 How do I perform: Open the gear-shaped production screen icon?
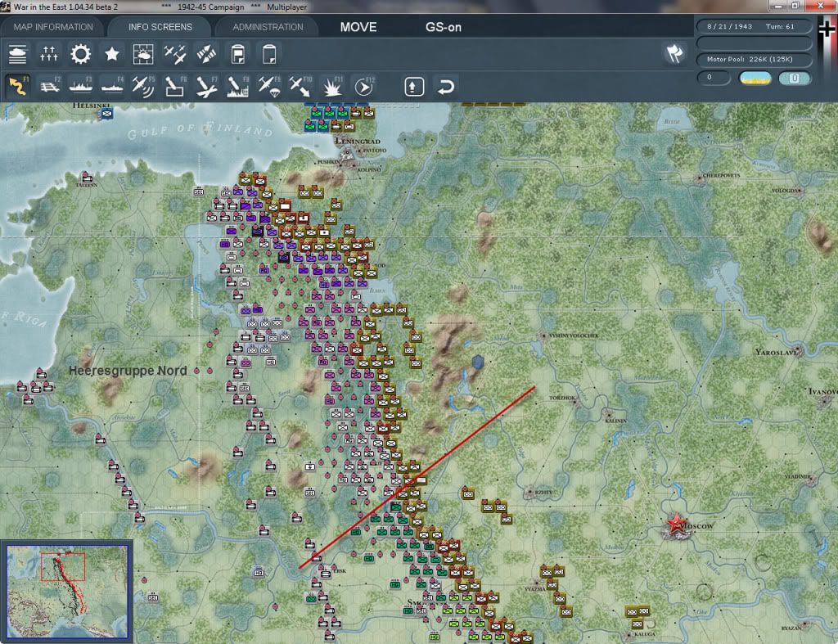[x=81, y=55]
